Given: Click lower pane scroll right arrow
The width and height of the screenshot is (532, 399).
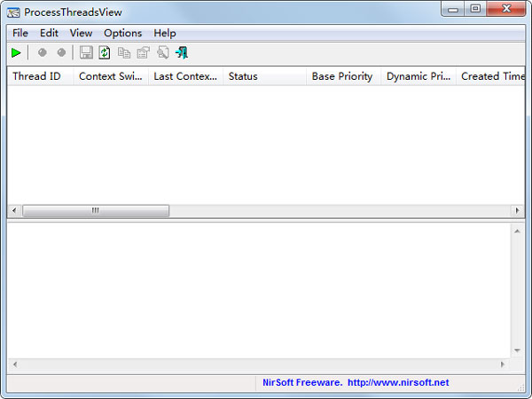Looking at the screenshot, I should click(x=503, y=364).
